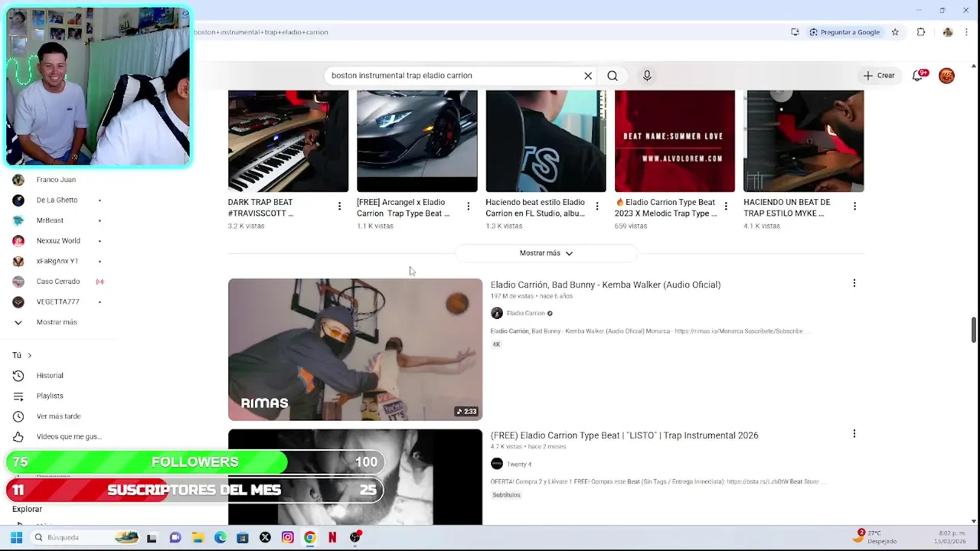Open options for Arcangel x Eladio Carrion video
This screenshot has height=551, width=980.
(x=469, y=206)
